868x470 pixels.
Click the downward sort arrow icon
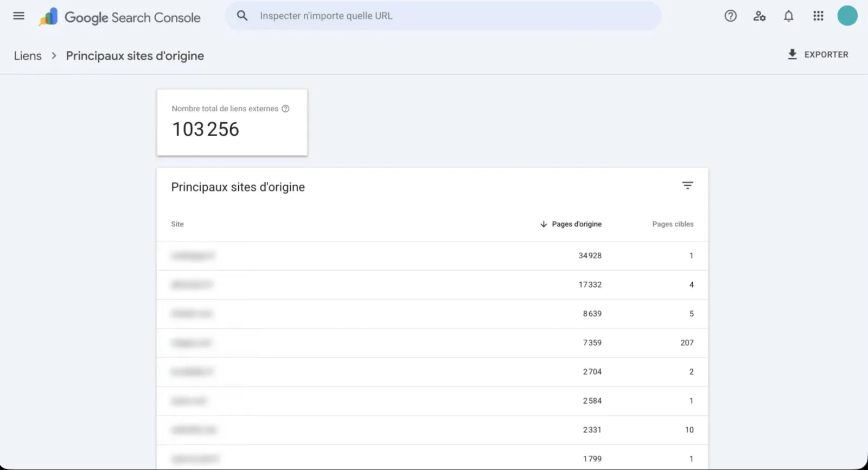point(544,224)
